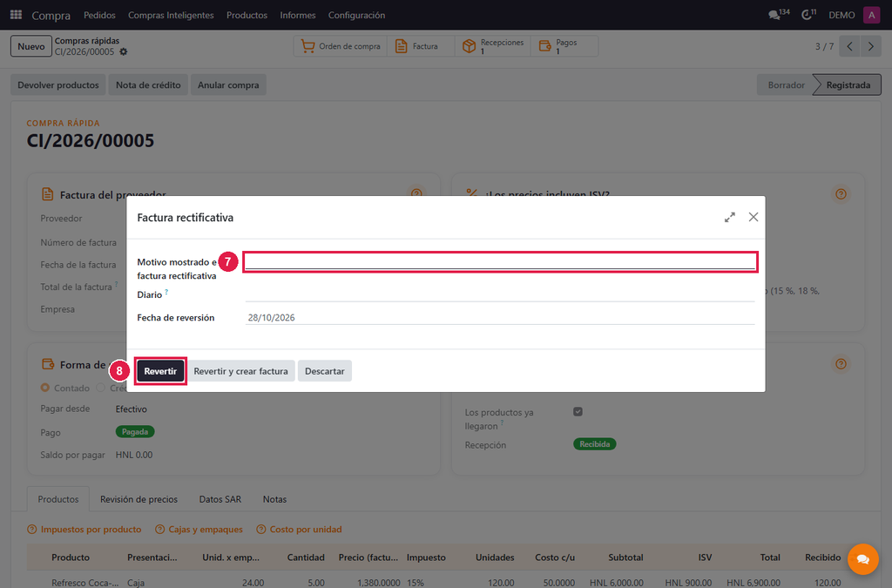Close the Factura rectificativa dialog
This screenshot has width=892, height=588.
pos(753,217)
